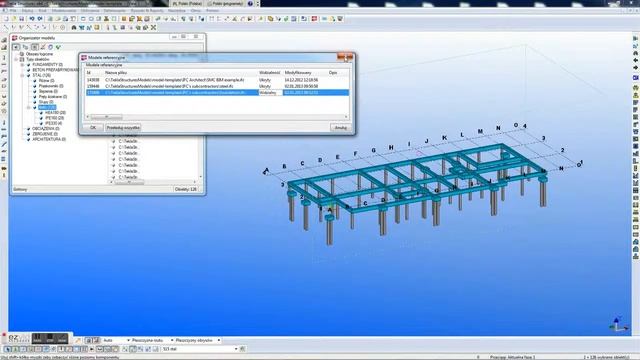Image resolution: width=640 pixels, height=360 pixels.
Task: Select the IPE160 tree item label
Action: tap(54, 118)
